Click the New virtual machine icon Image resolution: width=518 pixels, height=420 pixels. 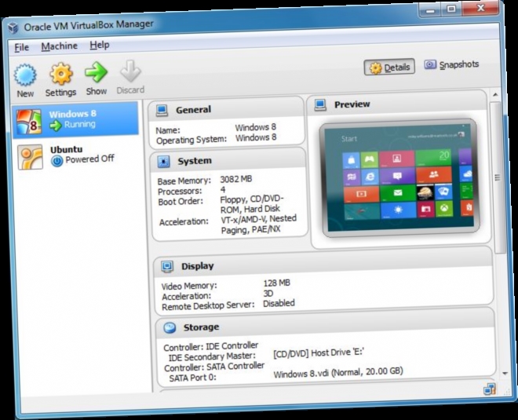[x=25, y=75]
